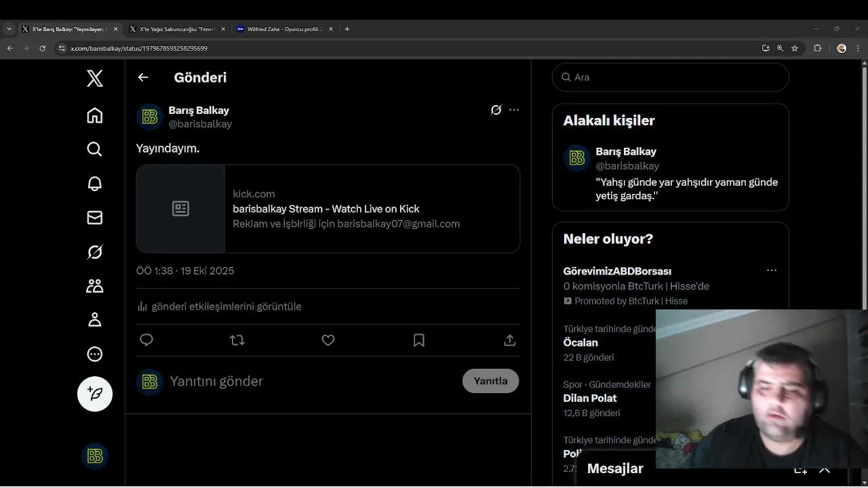
Task: Click the share upload icon
Action: 510,340
